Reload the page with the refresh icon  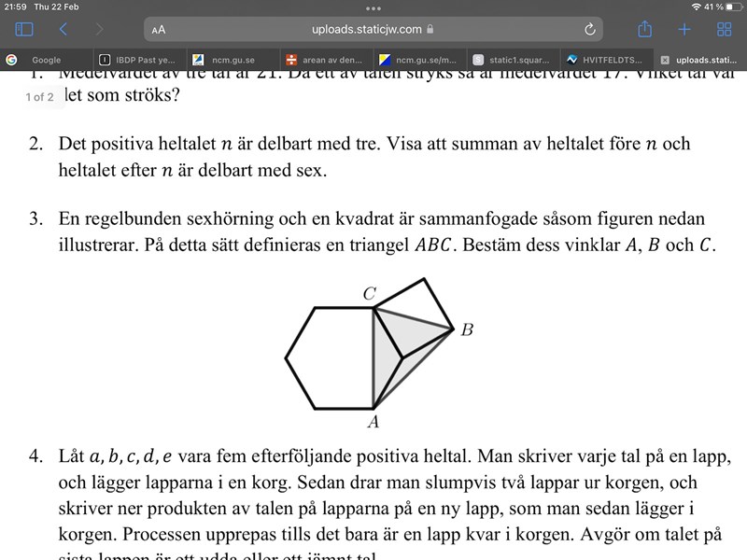(x=589, y=30)
